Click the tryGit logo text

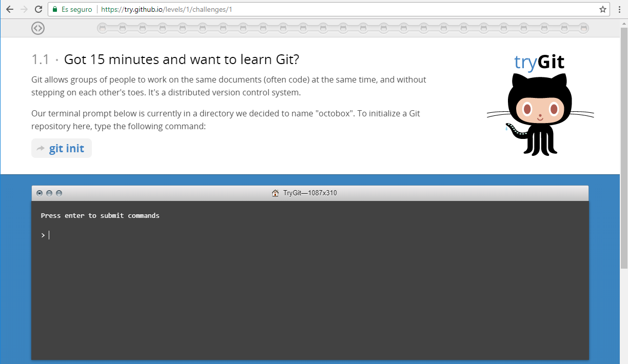point(539,62)
